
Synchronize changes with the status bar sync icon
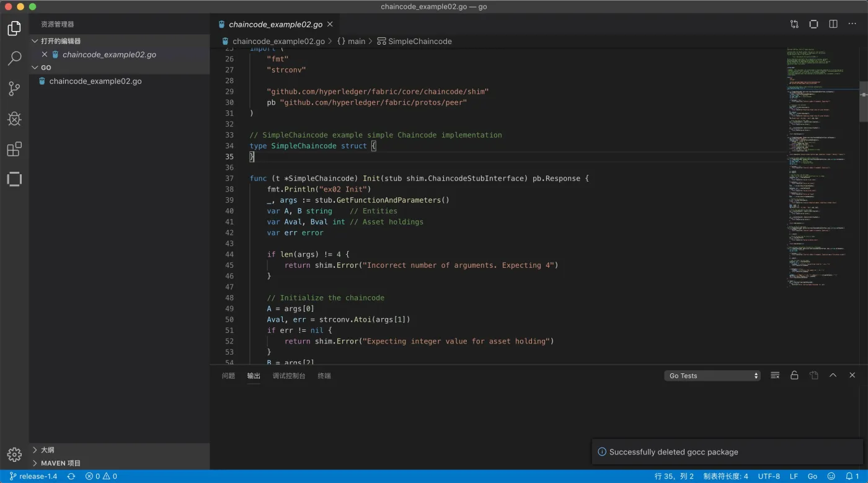71,476
